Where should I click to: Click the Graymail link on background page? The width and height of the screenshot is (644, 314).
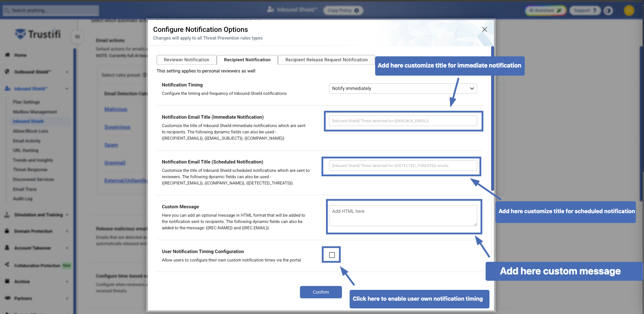click(x=115, y=163)
